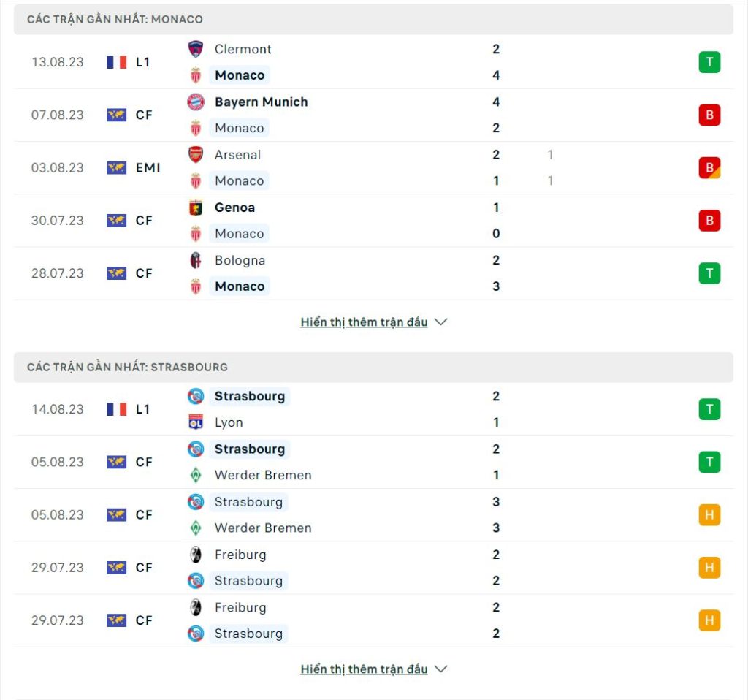The height and width of the screenshot is (700, 748).
Task: Click the Genoa club crest icon
Action: 196,208
